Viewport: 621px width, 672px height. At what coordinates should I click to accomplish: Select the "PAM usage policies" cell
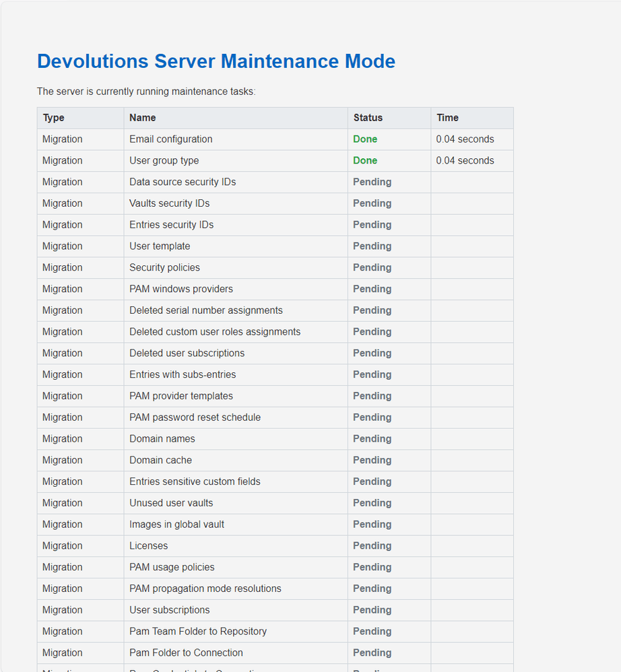(236, 568)
